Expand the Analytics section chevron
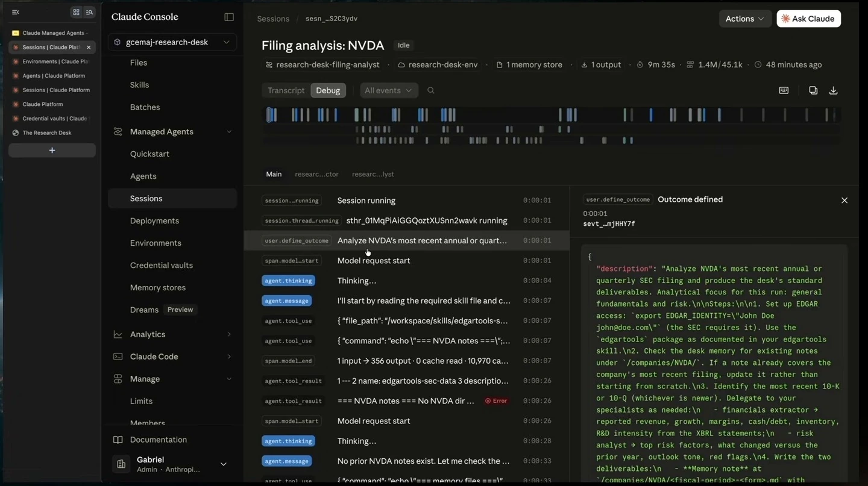This screenshot has width=868, height=486. [x=229, y=334]
